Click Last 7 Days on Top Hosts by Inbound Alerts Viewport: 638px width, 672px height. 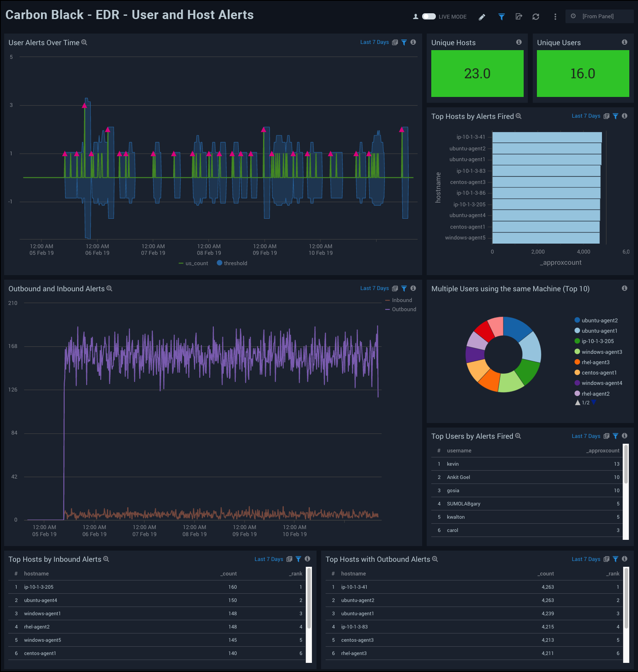click(268, 559)
